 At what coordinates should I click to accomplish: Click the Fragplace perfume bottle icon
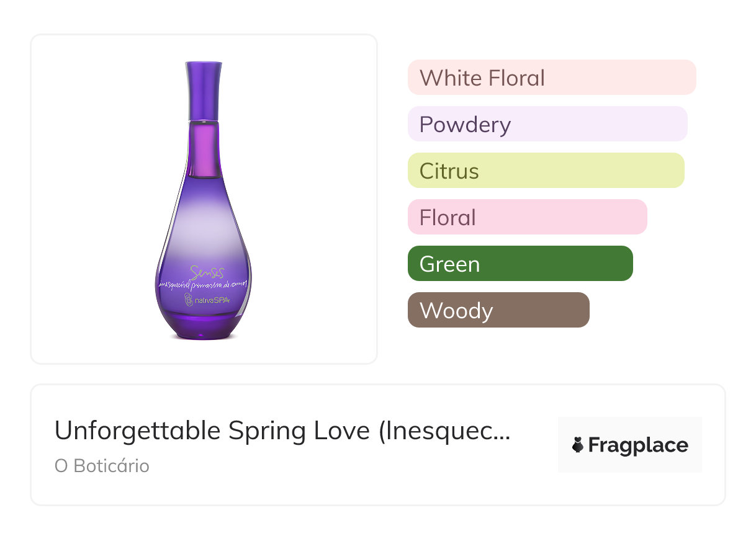tap(578, 445)
